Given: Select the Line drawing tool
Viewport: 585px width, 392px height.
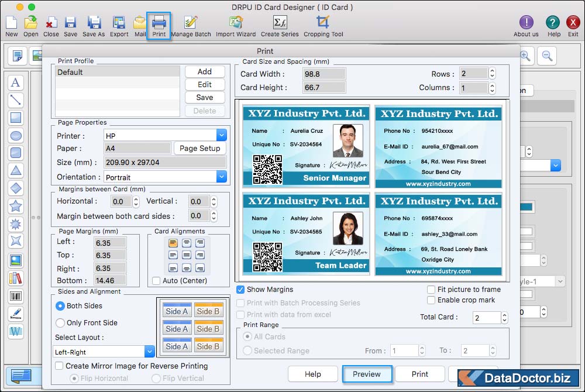Looking at the screenshot, I should click(16, 100).
